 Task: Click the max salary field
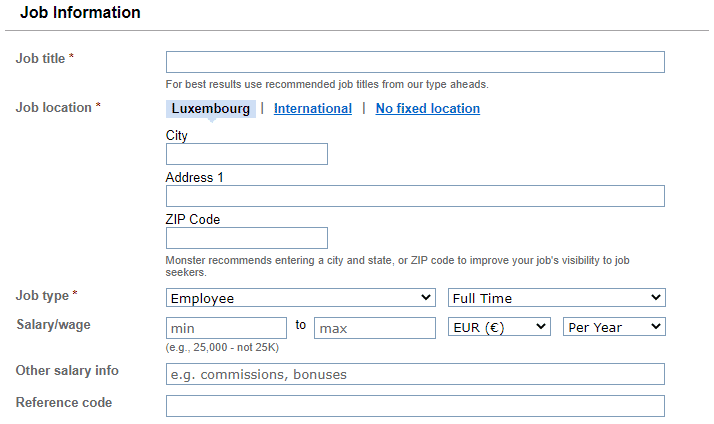point(375,328)
